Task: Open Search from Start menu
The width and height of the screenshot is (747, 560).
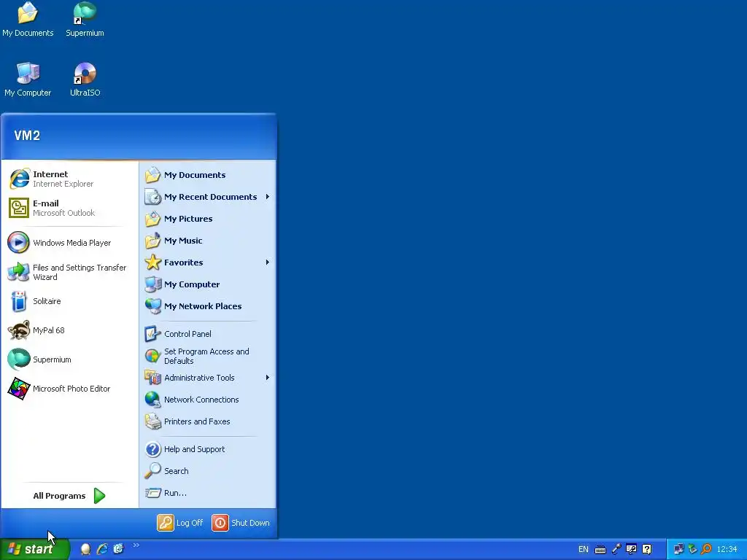Action: [208, 471]
